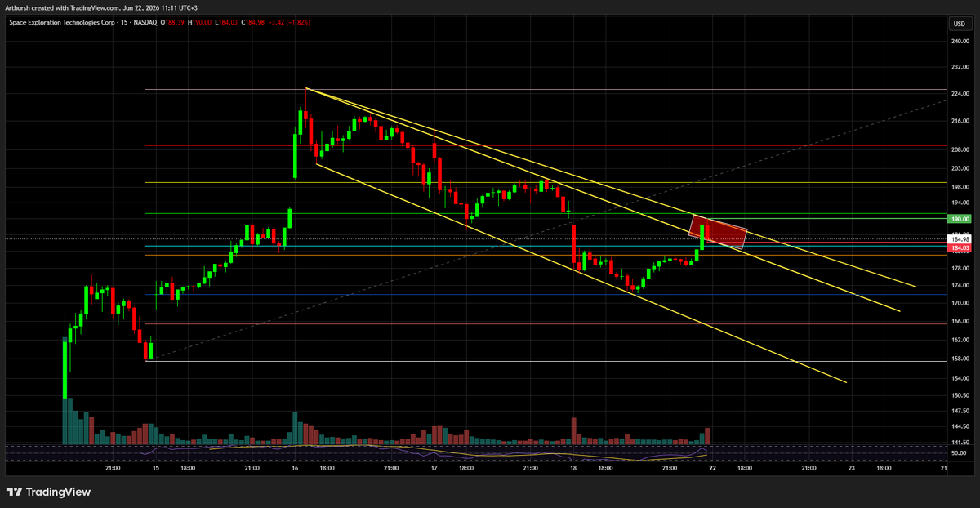The height and width of the screenshot is (508, 980).
Task: Click the 194.00 price axis label
Action: [960, 203]
